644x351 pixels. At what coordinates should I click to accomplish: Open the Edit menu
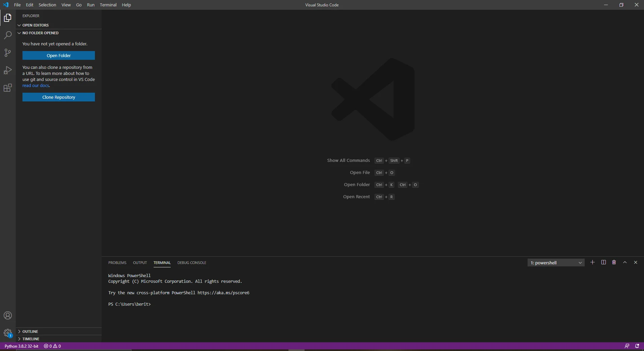coord(30,5)
